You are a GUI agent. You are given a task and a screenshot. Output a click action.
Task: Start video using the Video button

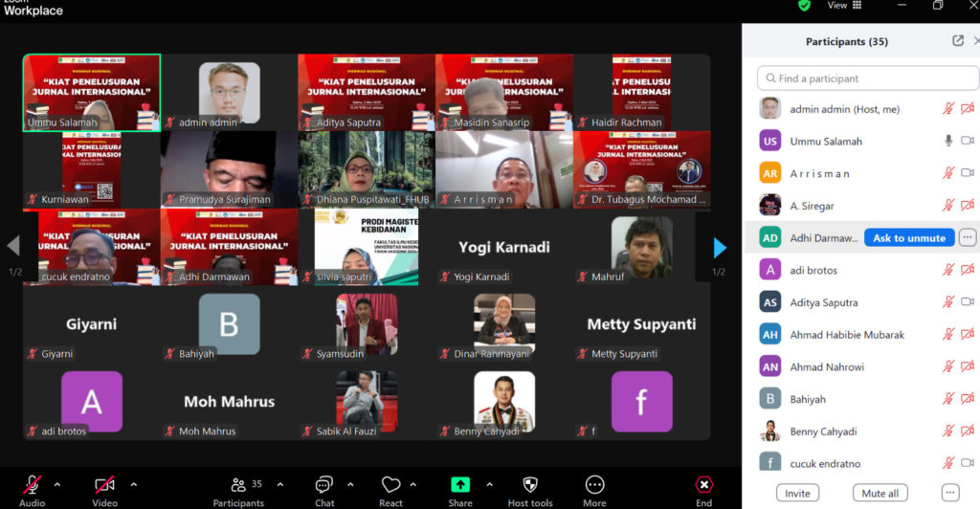click(104, 491)
